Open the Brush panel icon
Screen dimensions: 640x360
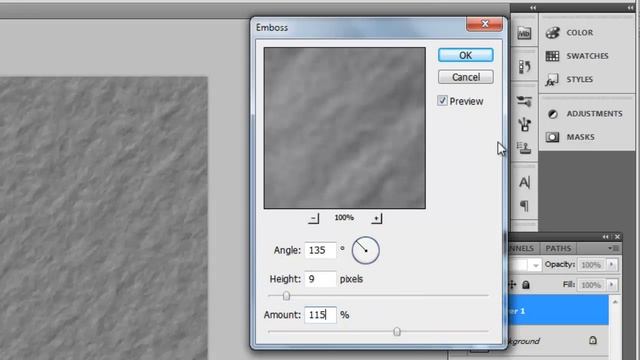(524, 124)
